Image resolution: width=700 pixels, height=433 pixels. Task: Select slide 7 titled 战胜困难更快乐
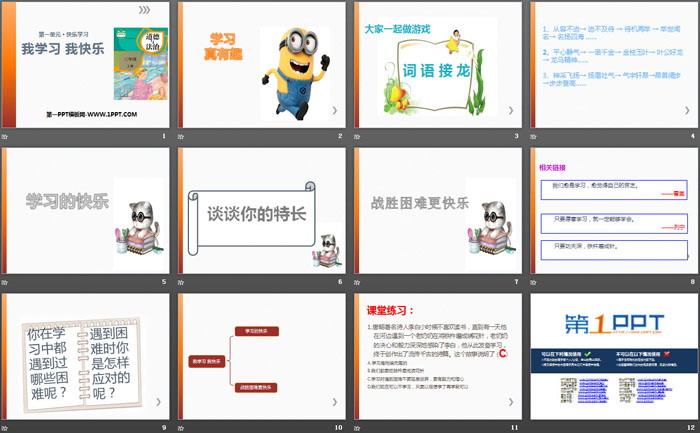tap(438, 211)
